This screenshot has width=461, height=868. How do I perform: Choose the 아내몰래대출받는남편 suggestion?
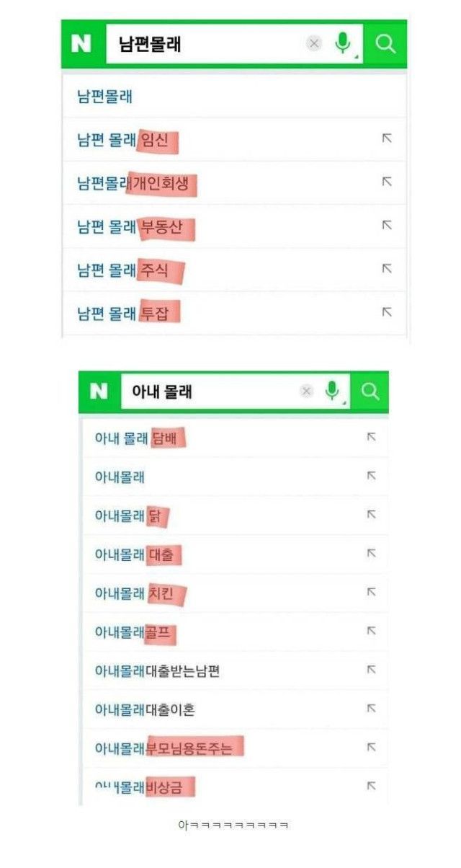(x=157, y=670)
